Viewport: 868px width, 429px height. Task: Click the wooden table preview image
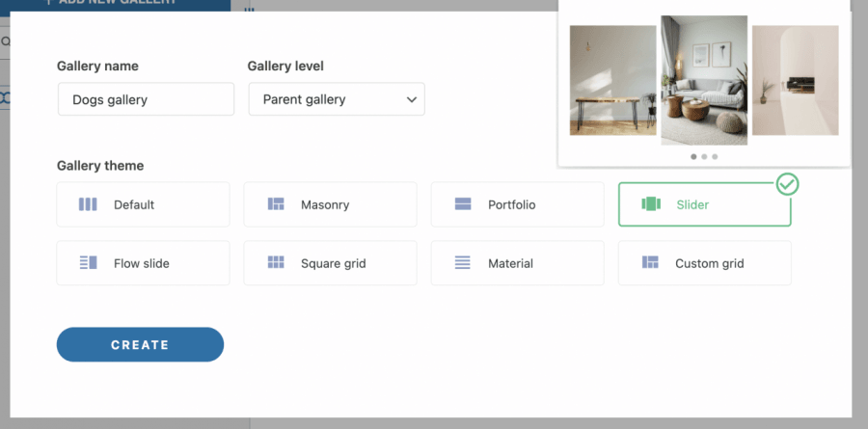point(612,80)
